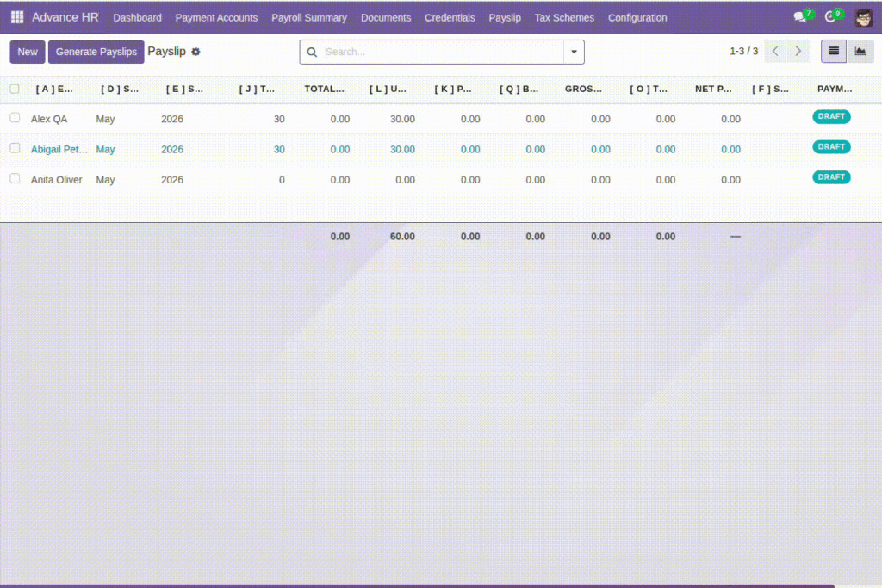This screenshot has height=588, width=882.
Task: Click 2026 in the Alex QA row
Action: pos(172,119)
